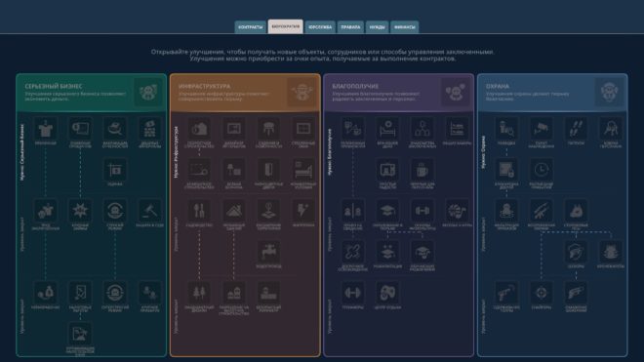Viewport: 644px width, 362px height.
Task: Click the coffee mug staff upgrade
Action: tap(422, 170)
